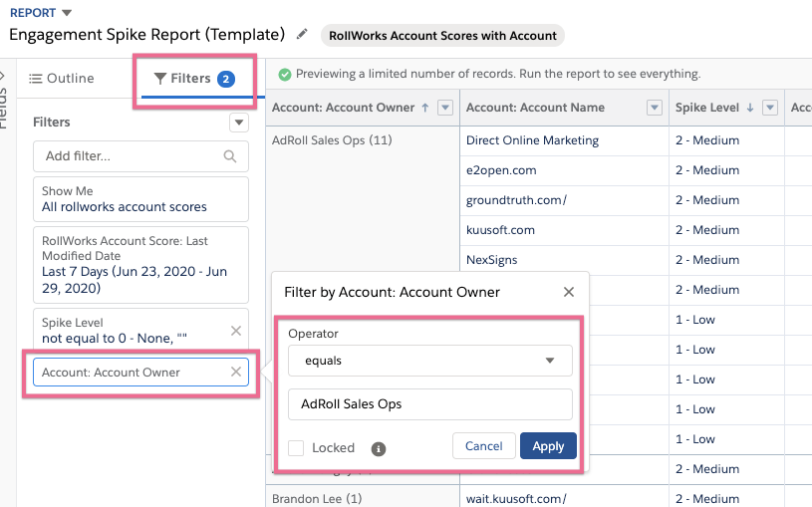Screen dimensions: 812x507
Task: Click the Add filter search field
Action: pyautogui.click(x=140, y=155)
